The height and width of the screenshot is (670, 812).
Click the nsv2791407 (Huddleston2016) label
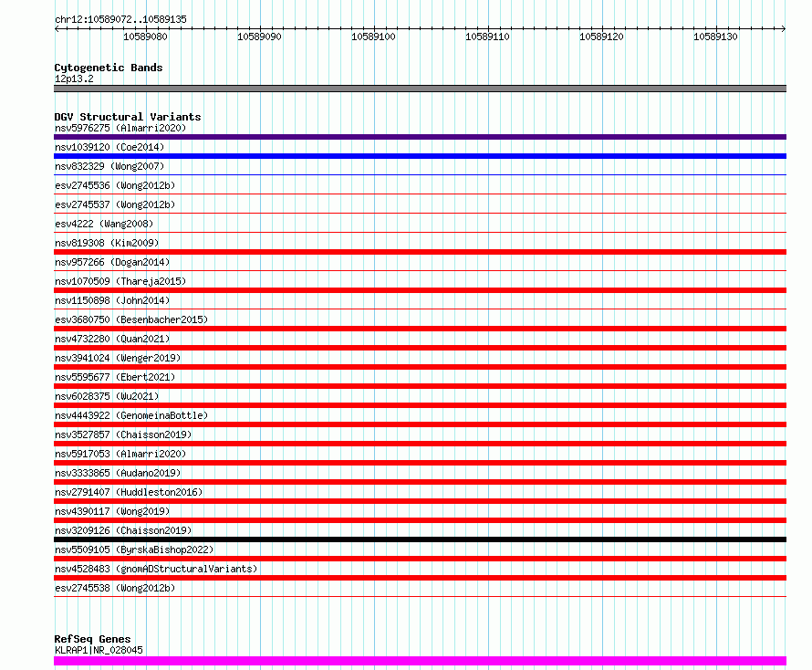129,492
